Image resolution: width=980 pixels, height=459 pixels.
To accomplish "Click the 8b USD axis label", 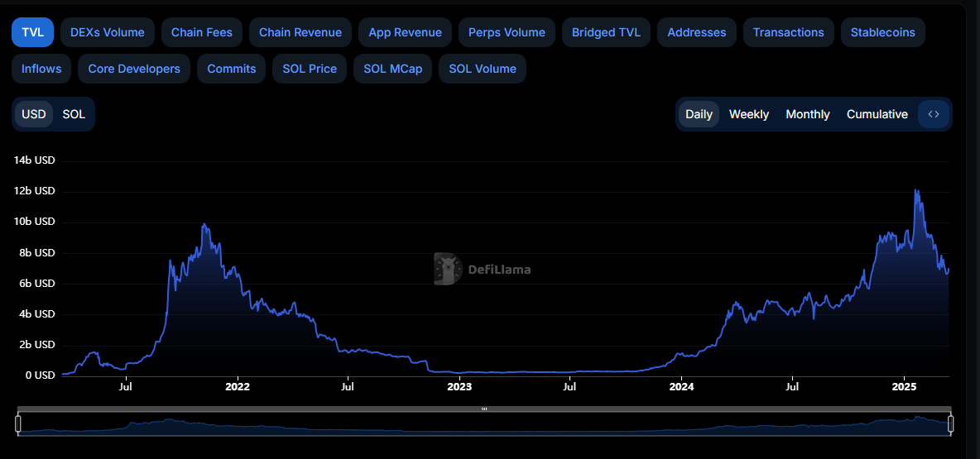I will (x=37, y=253).
